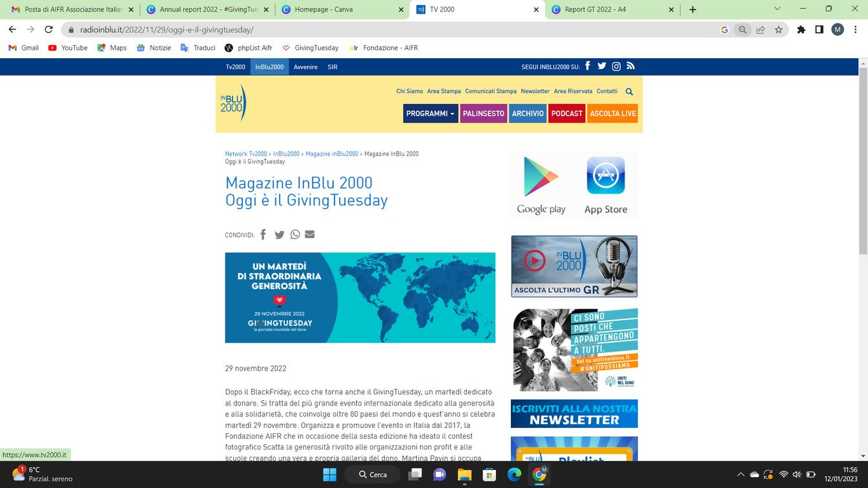Open InBlu2000 Twitter page in header
This screenshot has height=488, width=868.
pyautogui.click(x=602, y=66)
